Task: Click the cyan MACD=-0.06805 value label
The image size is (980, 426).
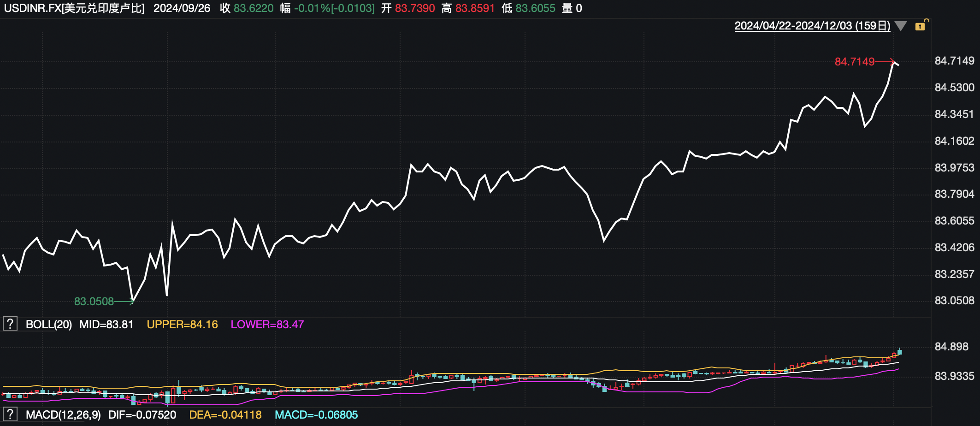Action: point(316,415)
